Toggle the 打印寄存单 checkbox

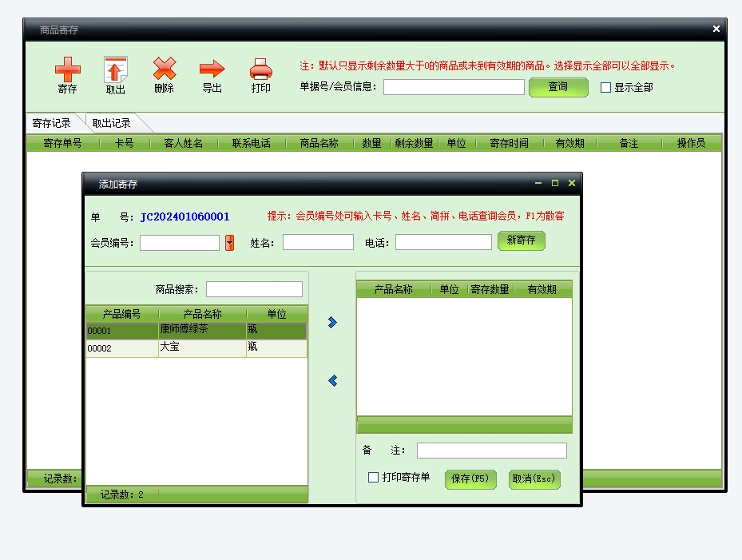(373, 478)
